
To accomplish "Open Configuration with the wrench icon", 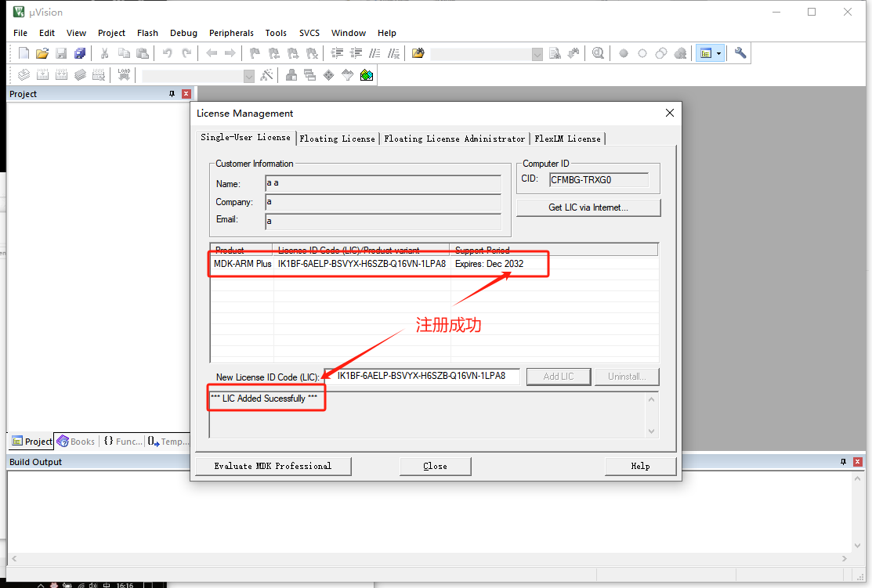I will click(x=740, y=53).
